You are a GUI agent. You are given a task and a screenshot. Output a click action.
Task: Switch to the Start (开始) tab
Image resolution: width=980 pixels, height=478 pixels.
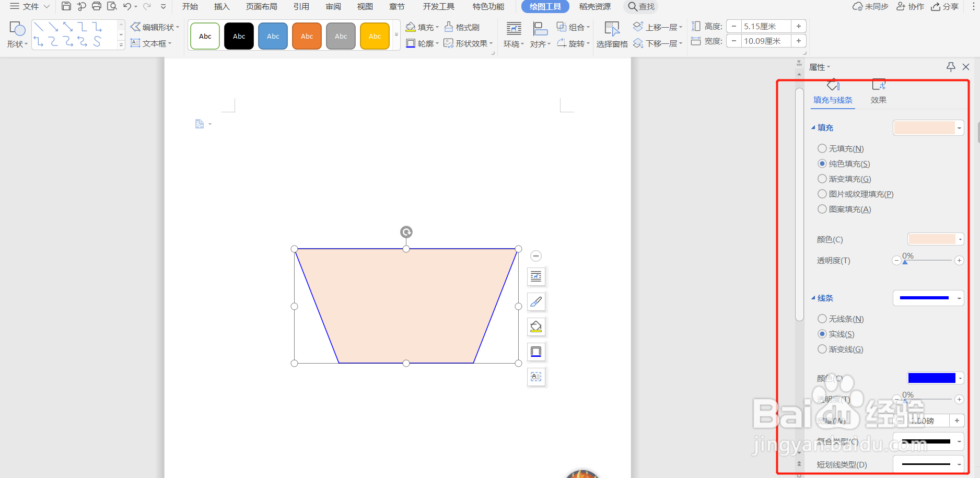pos(190,6)
